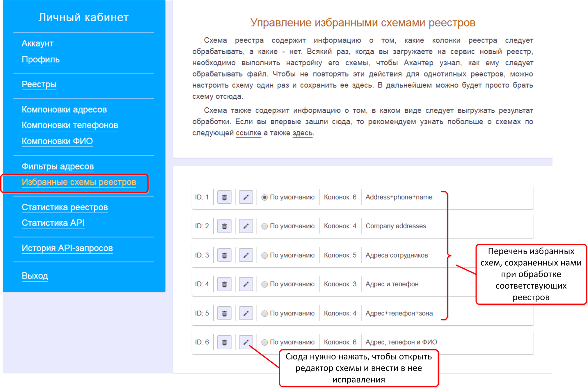
Task: Choose default radio for Адрес и телефон
Action: point(264,284)
